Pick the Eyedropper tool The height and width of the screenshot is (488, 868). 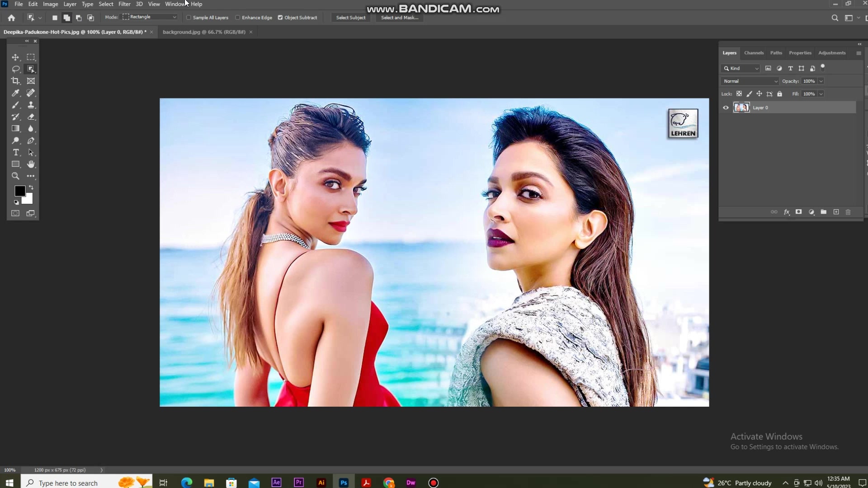point(15,93)
